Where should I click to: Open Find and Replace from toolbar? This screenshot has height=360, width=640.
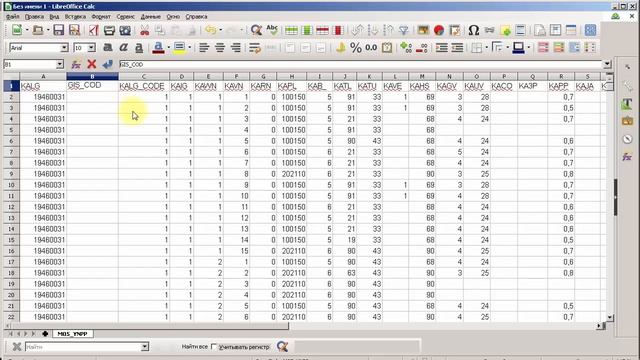tap(256, 30)
